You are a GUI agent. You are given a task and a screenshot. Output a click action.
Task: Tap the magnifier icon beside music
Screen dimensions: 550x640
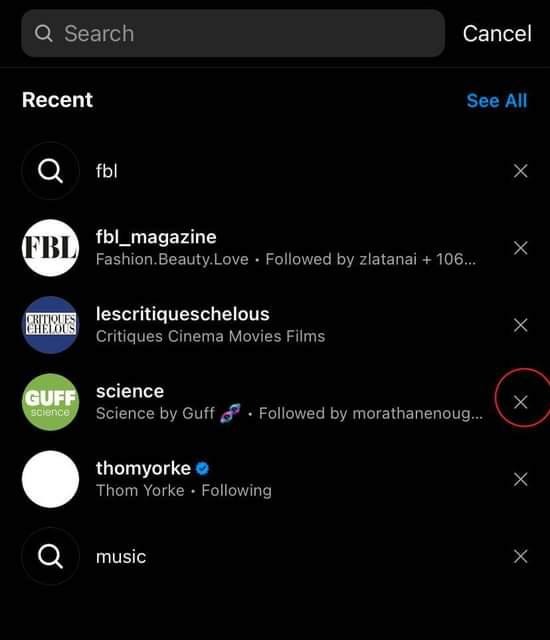[50, 556]
